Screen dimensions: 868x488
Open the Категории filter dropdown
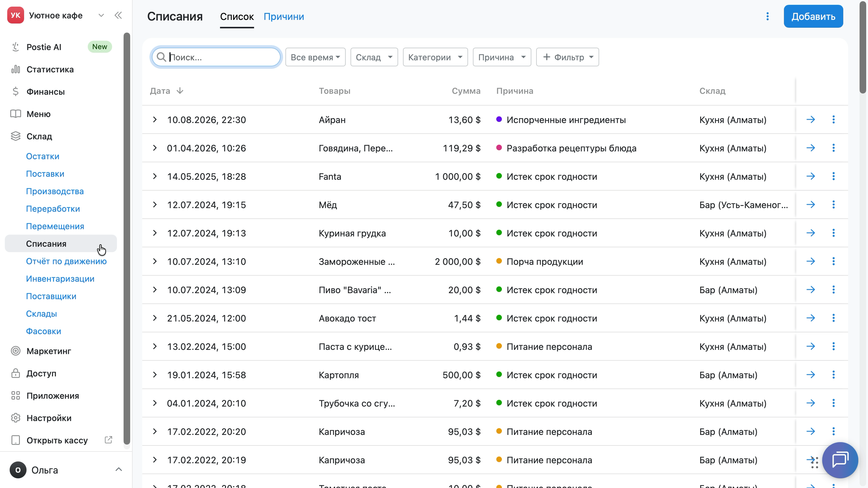click(435, 57)
